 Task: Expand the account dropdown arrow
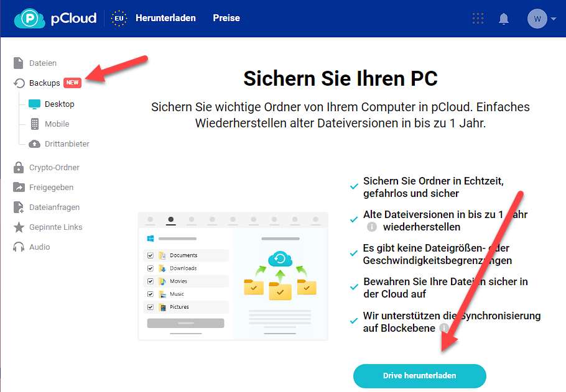(x=554, y=19)
